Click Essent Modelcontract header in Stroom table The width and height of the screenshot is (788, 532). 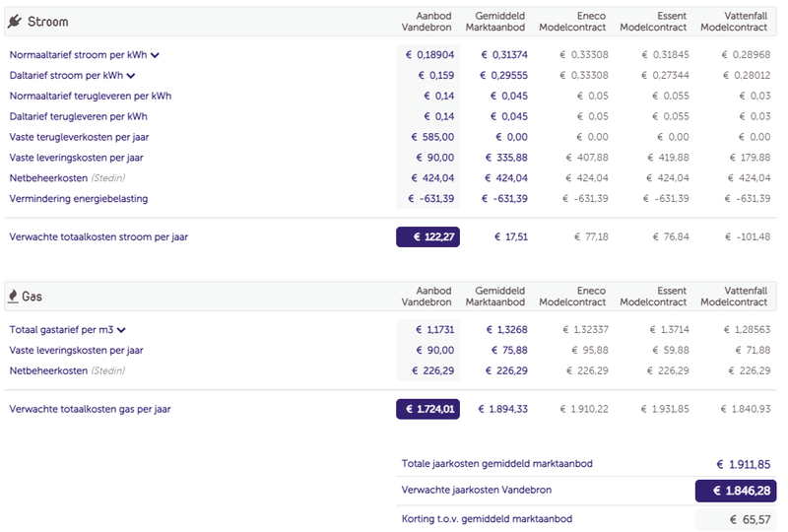[x=653, y=22]
